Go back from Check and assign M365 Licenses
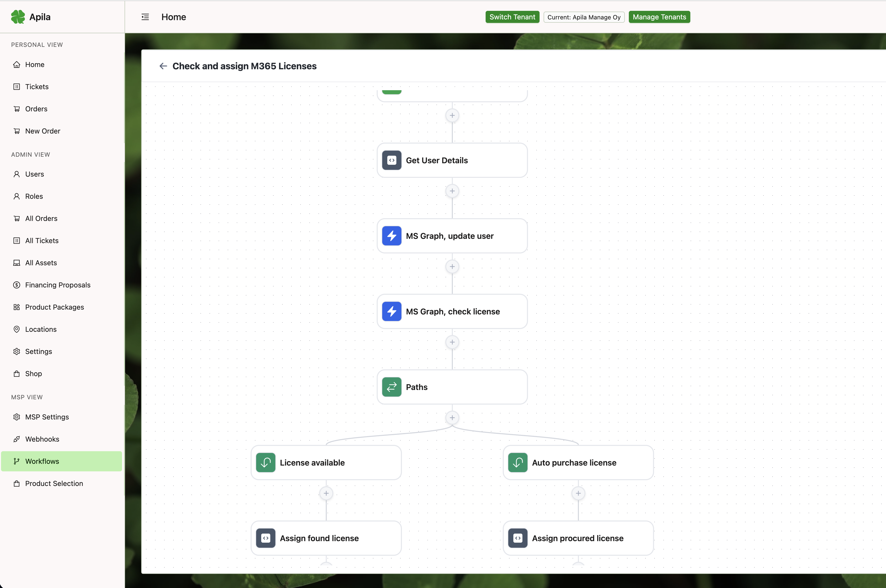 coord(163,66)
